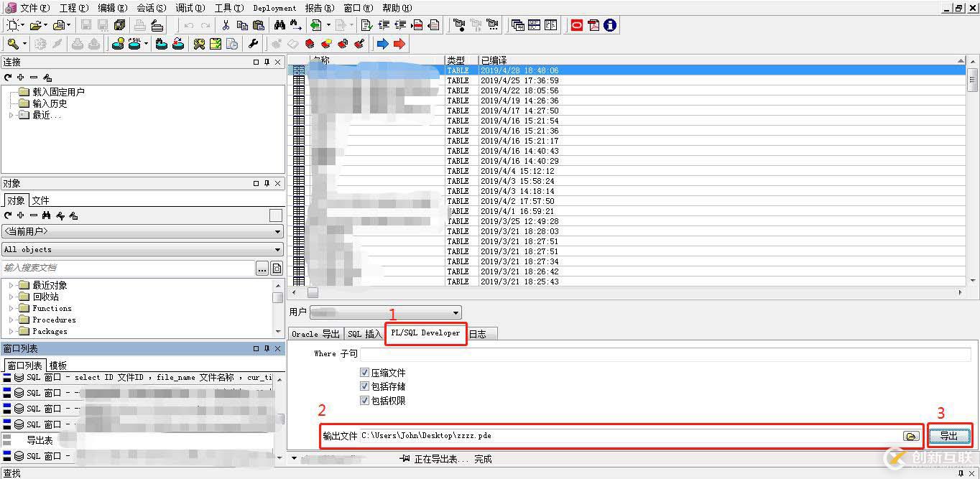Click the Find and replace icon
Image resolution: width=980 pixels, height=479 pixels.
coord(296,25)
